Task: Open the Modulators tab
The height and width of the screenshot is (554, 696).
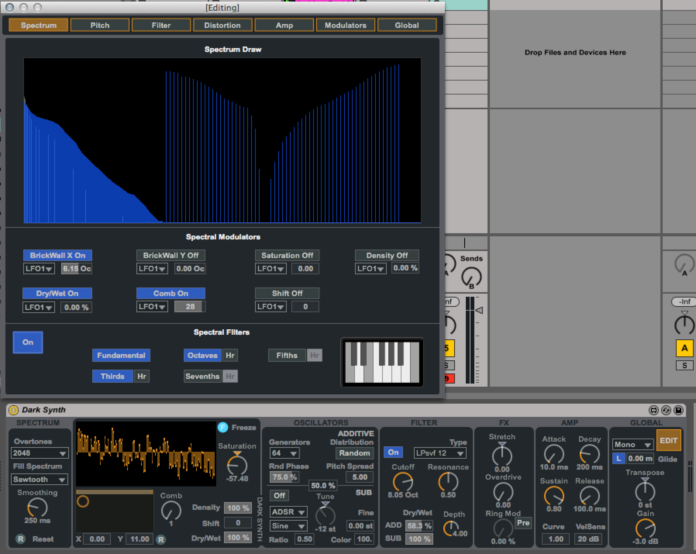Action: tap(344, 24)
